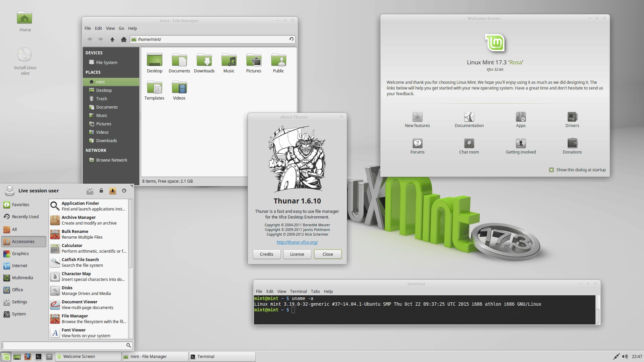Open Documentation in Welcome Screen

469,120
